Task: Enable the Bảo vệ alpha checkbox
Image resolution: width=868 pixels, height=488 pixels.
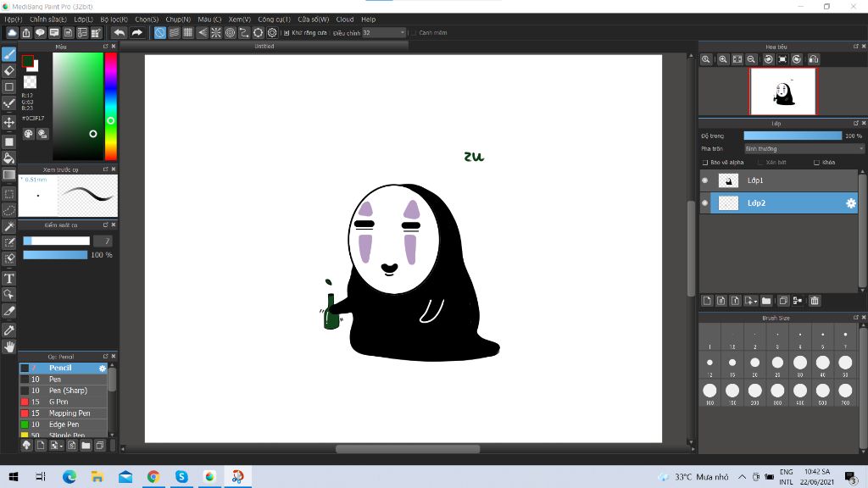Action: click(705, 163)
